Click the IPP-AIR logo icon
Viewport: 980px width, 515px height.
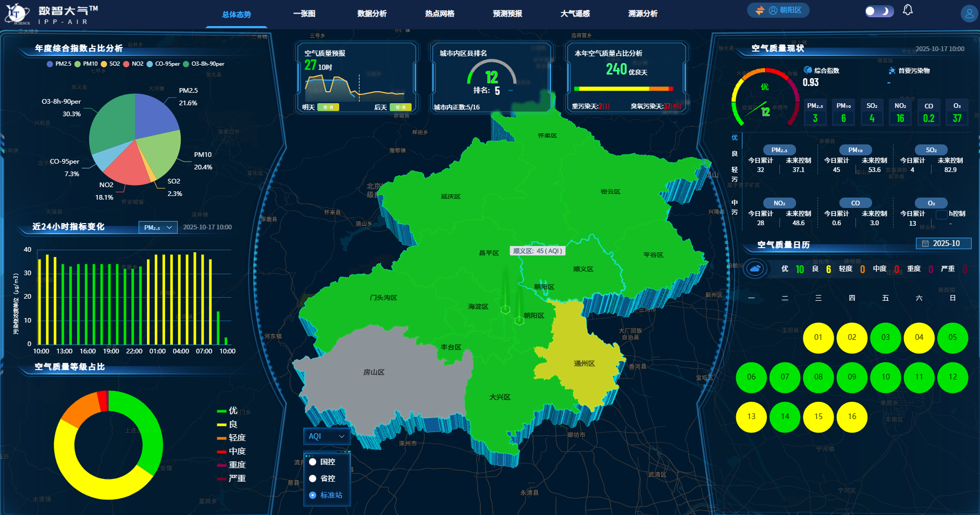(x=17, y=14)
